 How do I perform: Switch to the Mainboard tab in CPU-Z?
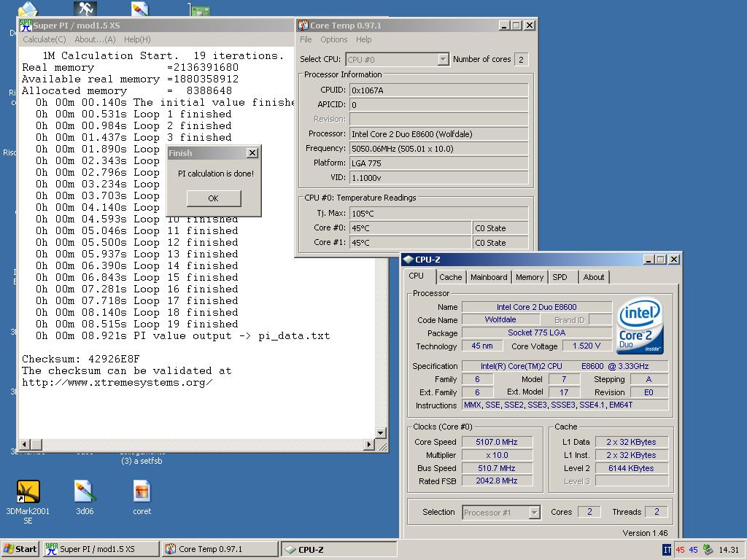pos(489,277)
